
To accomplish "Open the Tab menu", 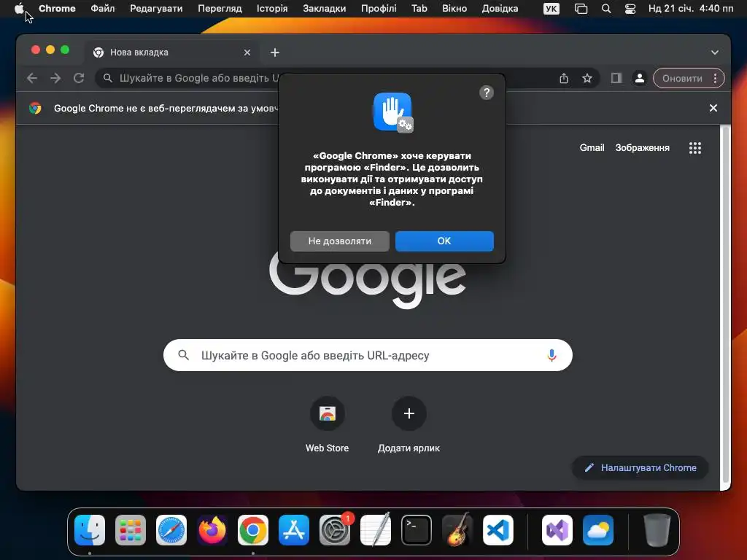I will pyautogui.click(x=419, y=9).
